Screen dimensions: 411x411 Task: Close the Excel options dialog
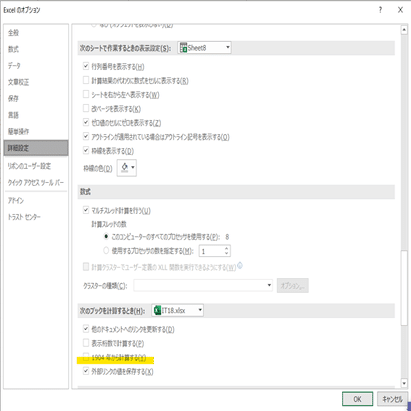tap(400, 10)
